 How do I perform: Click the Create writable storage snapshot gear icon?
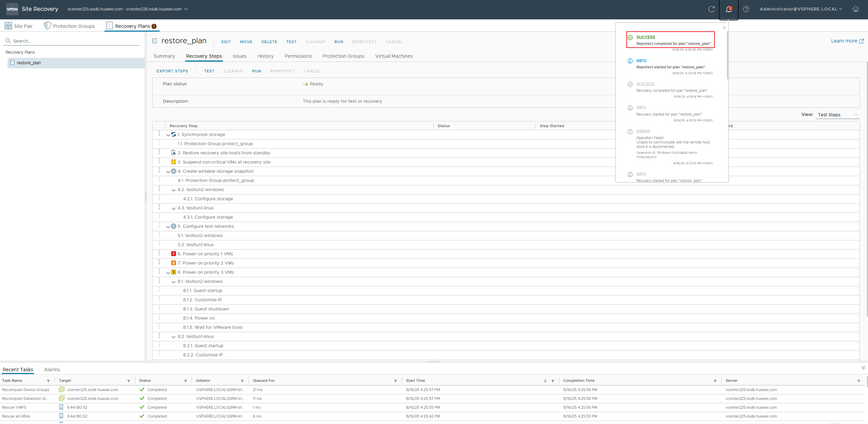pyautogui.click(x=174, y=171)
